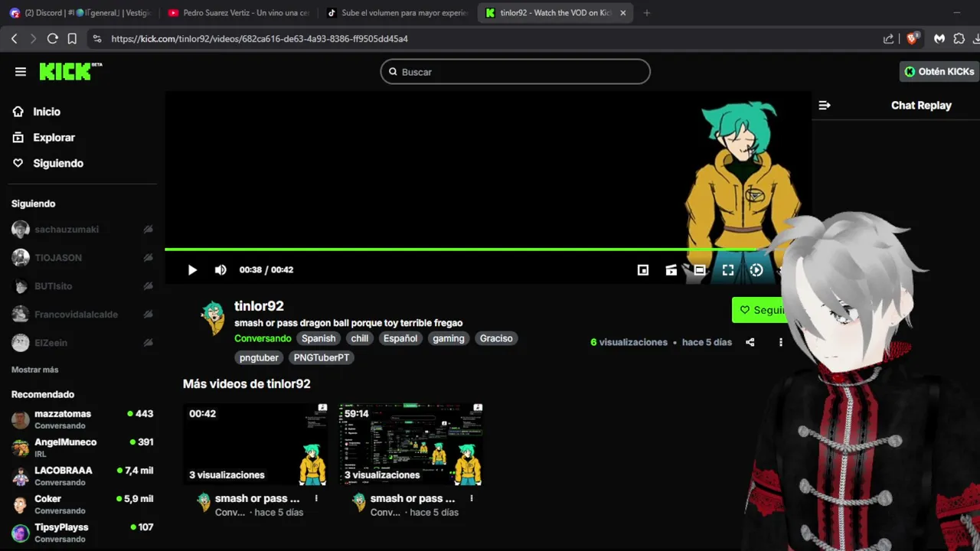Open options for the 59:14 video card
This screenshot has width=980, height=551.
tap(472, 498)
